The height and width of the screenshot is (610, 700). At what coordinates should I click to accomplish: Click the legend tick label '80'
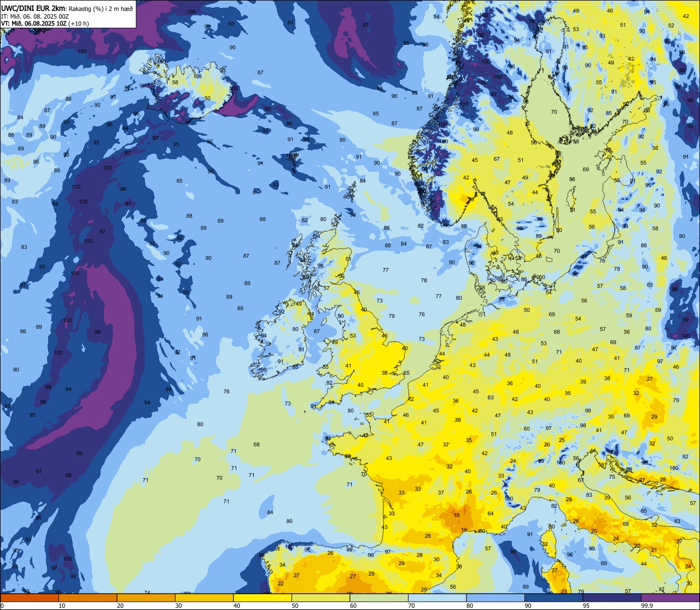(x=470, y=606)
